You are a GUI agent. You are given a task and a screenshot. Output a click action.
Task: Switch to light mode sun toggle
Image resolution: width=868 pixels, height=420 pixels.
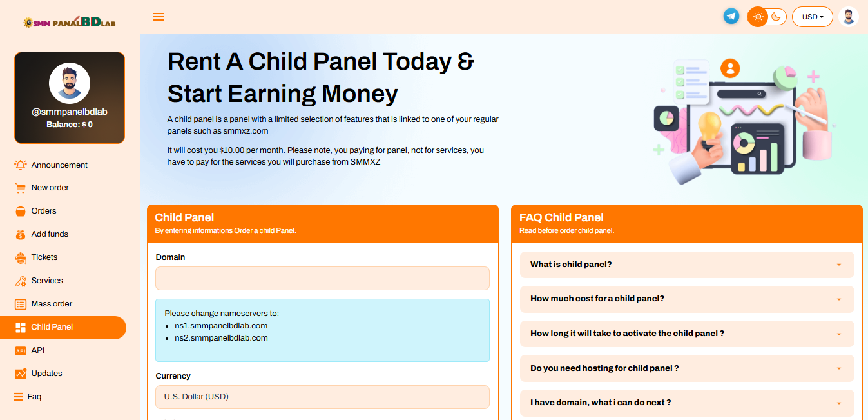758,17
